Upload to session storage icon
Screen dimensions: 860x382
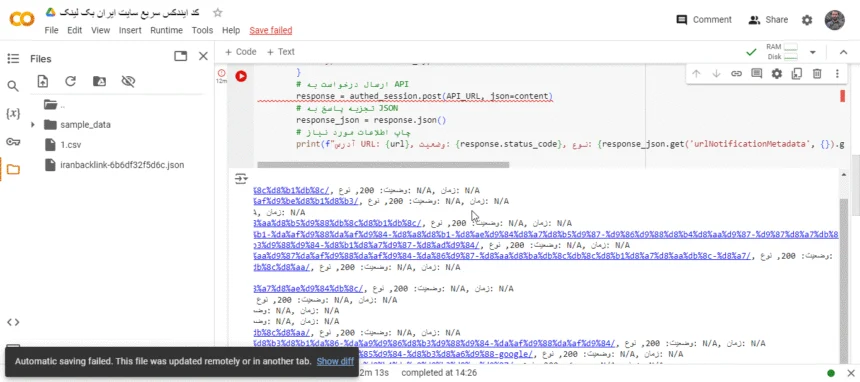coord(43,81)
